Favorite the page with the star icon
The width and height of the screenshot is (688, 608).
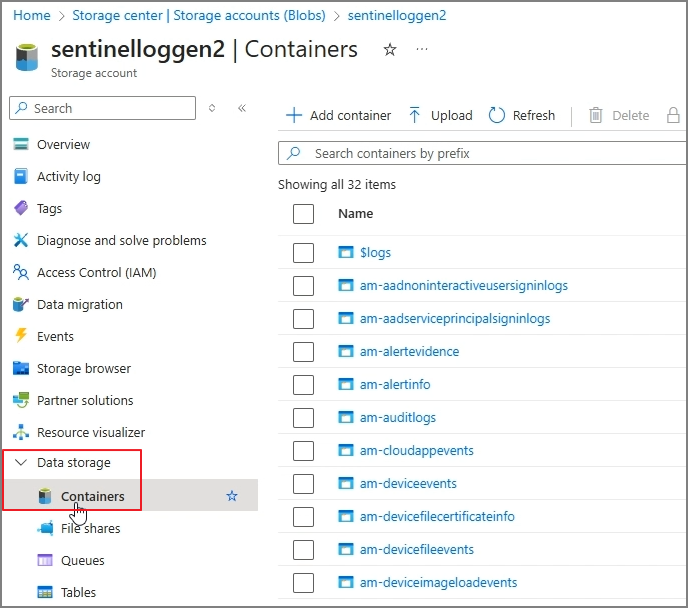pos(390,49)
